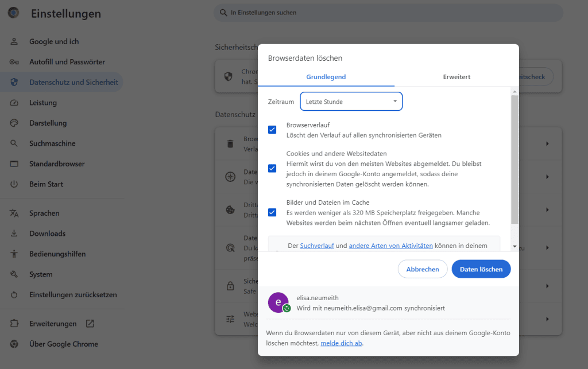Click the gauge icon beside Leistung
Viewport: 588px width, 369px height.
pyautogui.click(x=14, y=103)
